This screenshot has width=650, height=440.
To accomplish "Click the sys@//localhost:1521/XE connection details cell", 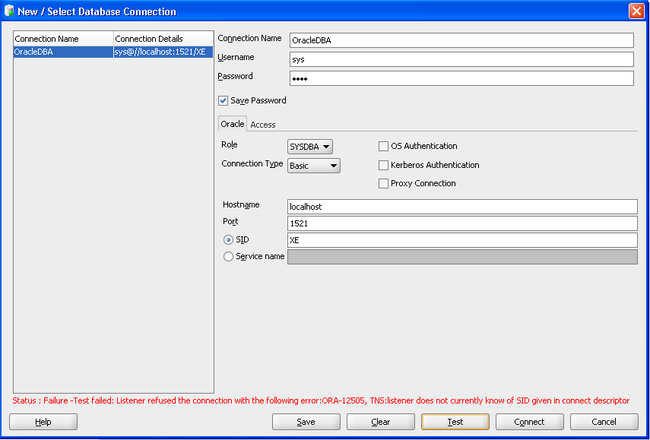I will [163, 52].
